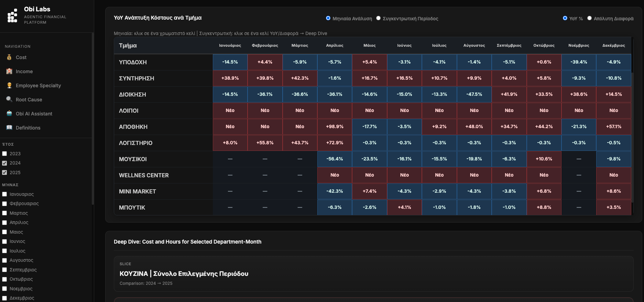644x302 pixels.
Task: Check the Απριλιος month filter
Action: pyautogui.click(x=4, y=223)
